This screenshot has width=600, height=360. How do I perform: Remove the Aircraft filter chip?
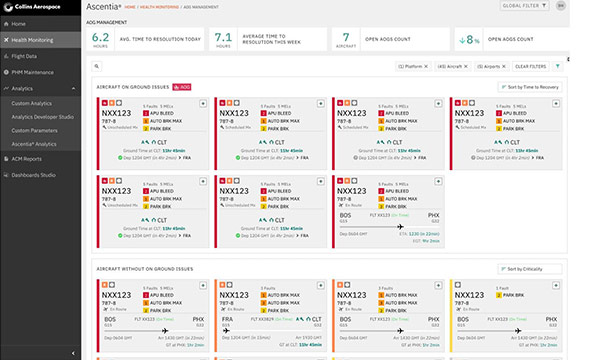pyautogui.click(x=466, y=66)
